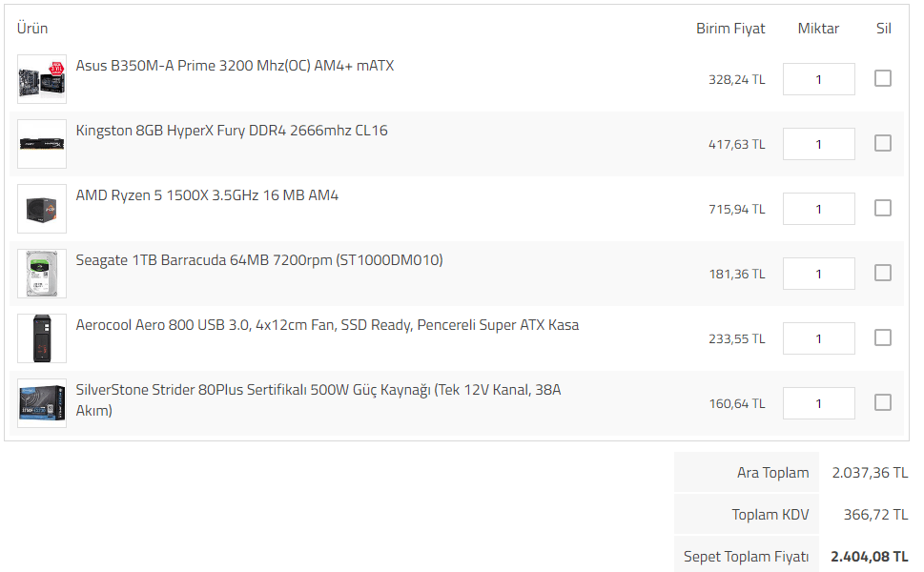Open the SilverStone Strider power supply image

[42, 403]
